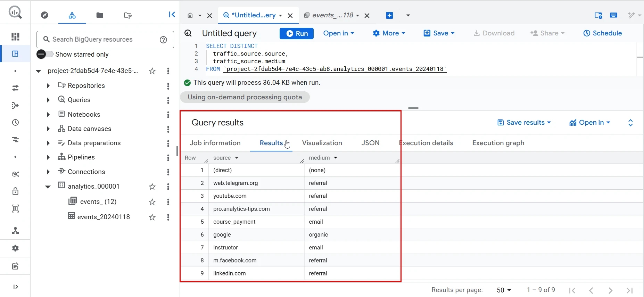Viewport: 644px width, 297px height.
Task: Open the More options dropdown
Action: 389,33
